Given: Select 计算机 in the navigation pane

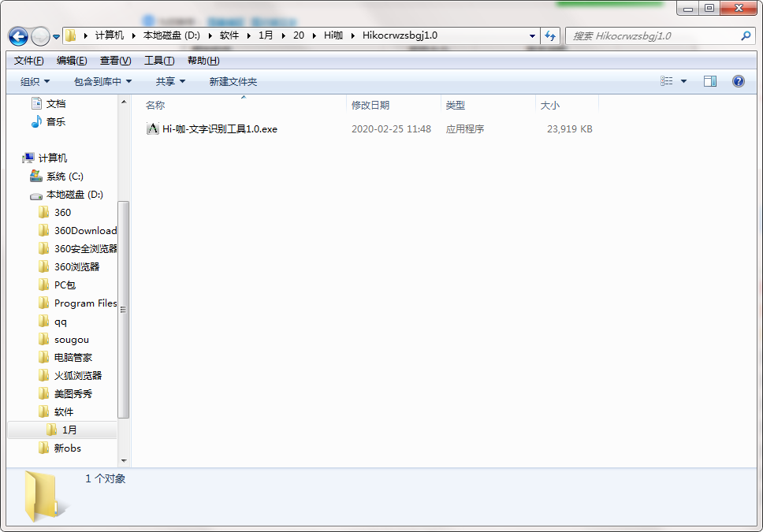Looking at the screenshot, I should 53,158.
